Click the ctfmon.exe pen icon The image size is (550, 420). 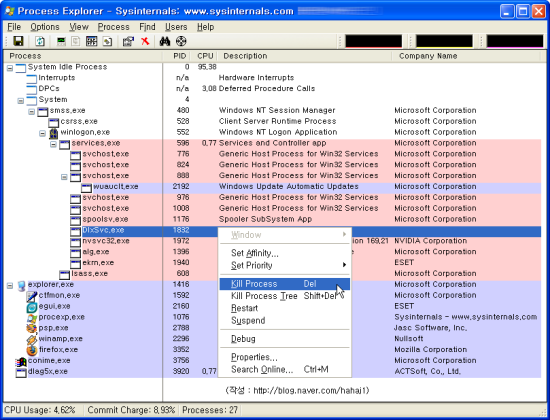(32, 296)
